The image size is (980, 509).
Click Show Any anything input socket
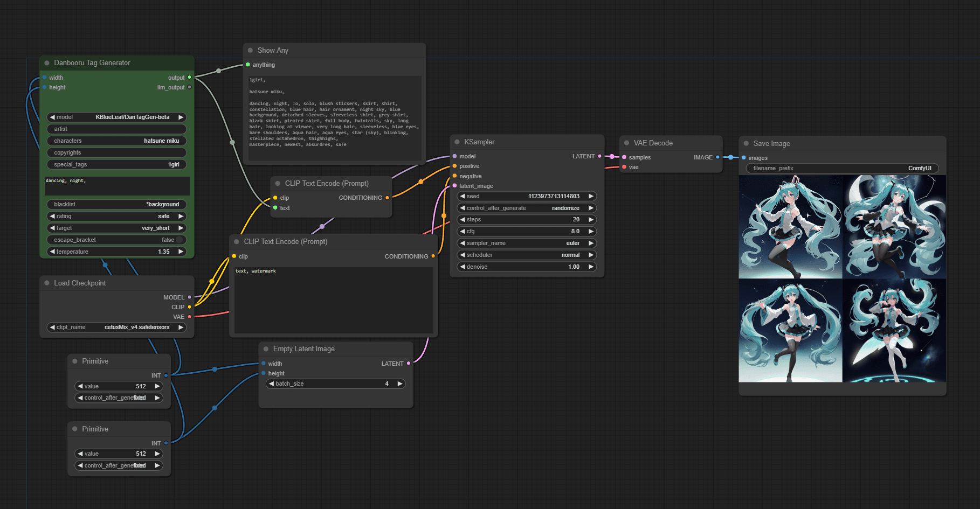tap(248, 65)
